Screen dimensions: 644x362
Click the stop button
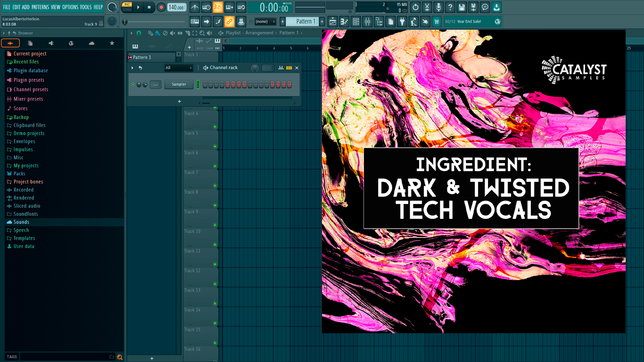(x=149, y=7)
